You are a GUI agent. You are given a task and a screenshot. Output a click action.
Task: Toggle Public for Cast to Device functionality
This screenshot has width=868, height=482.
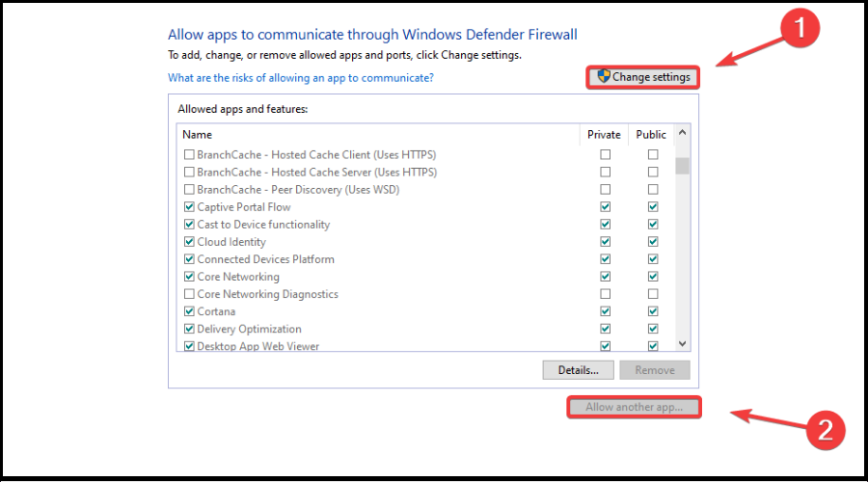click(653, 224)
